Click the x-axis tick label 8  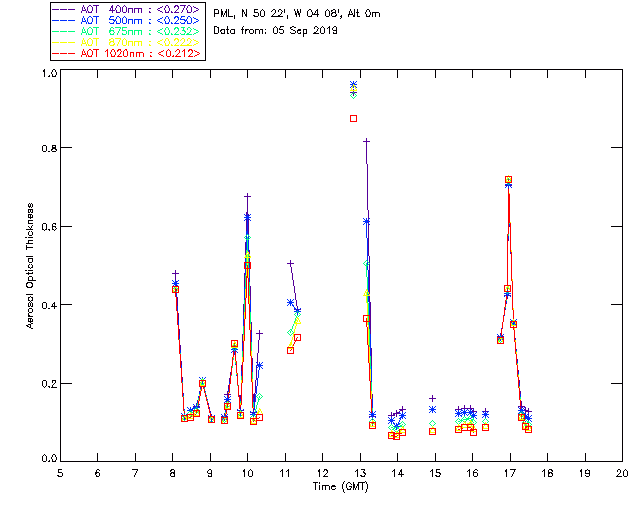173,473
